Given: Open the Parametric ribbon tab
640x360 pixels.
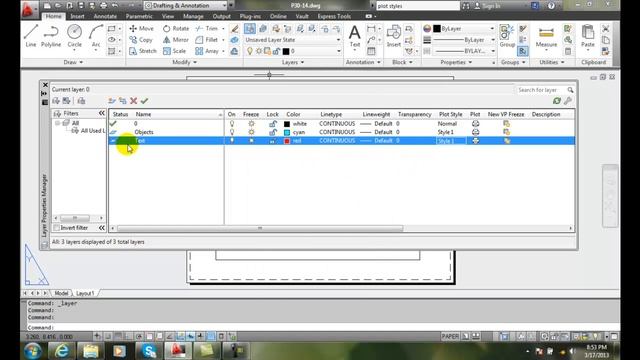Looking at the screenshot, I should (x=139, y=16).
